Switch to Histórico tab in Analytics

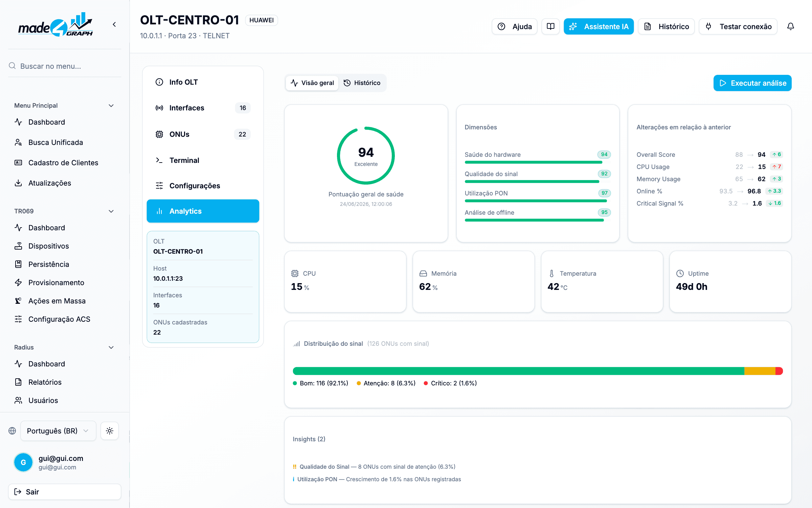[362, 83]
